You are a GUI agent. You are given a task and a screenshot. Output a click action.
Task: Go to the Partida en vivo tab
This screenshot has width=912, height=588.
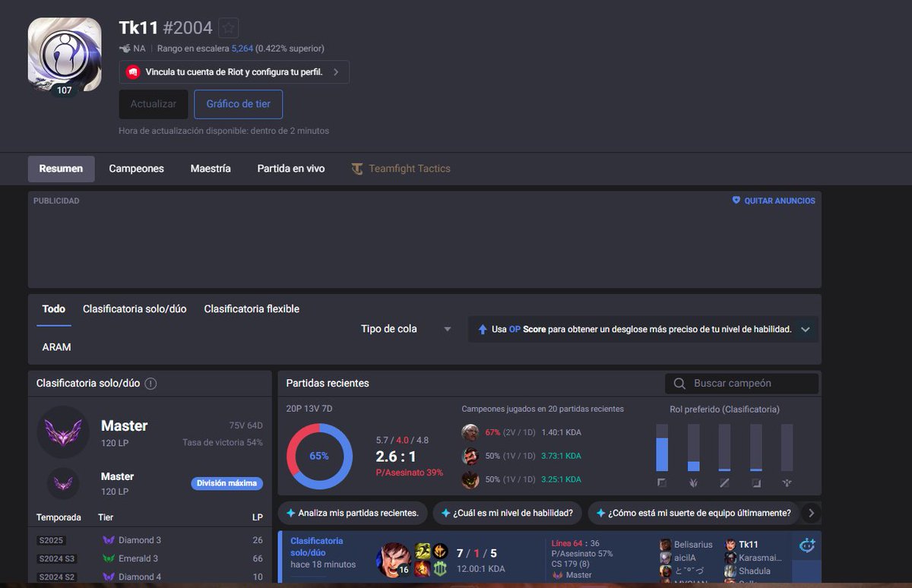[x=291, y=169]
